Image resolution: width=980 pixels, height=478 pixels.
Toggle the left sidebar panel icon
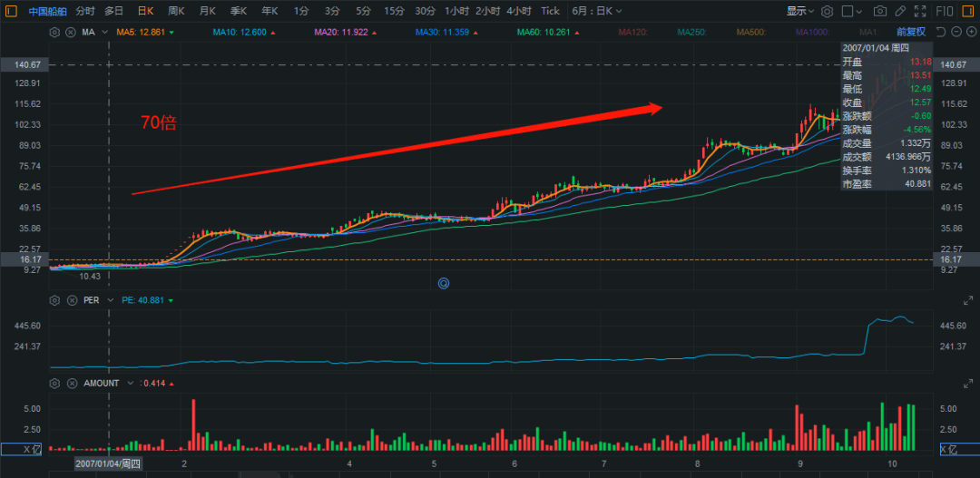coord(12,11)
